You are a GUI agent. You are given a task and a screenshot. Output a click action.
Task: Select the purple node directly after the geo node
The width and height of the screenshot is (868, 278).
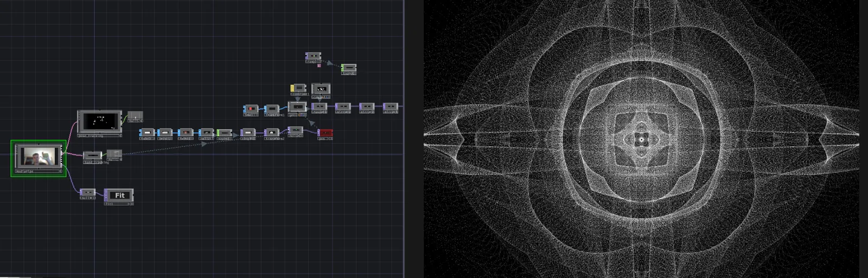[x=319, y=108]
